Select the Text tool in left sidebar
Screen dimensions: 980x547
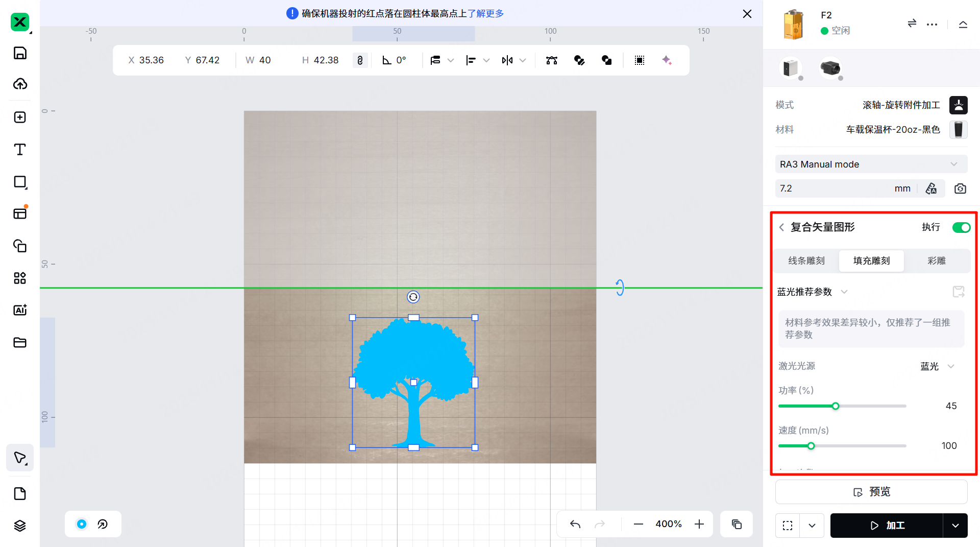tap(20, 150)
